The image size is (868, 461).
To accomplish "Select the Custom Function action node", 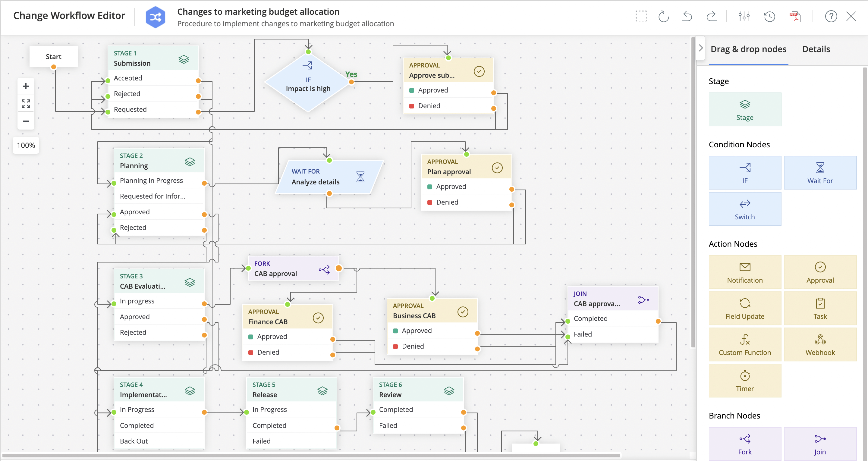I will point(744,344).
